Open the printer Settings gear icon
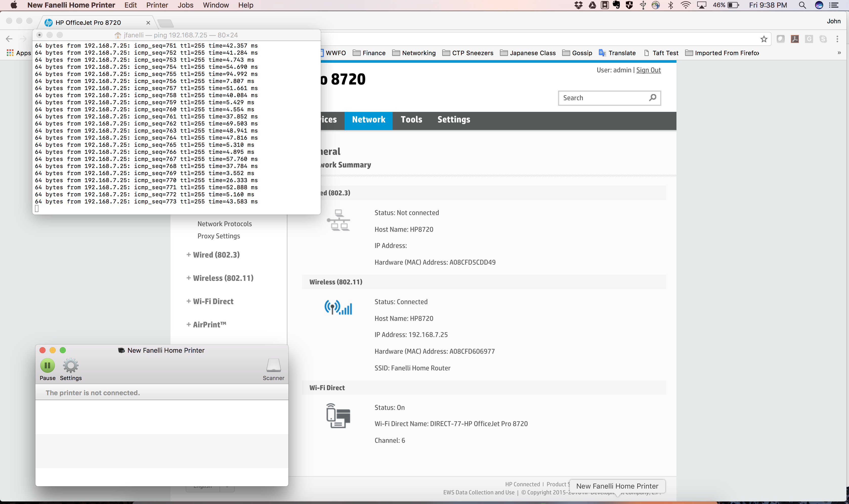 pyautogui.click(x=71, y=366)
